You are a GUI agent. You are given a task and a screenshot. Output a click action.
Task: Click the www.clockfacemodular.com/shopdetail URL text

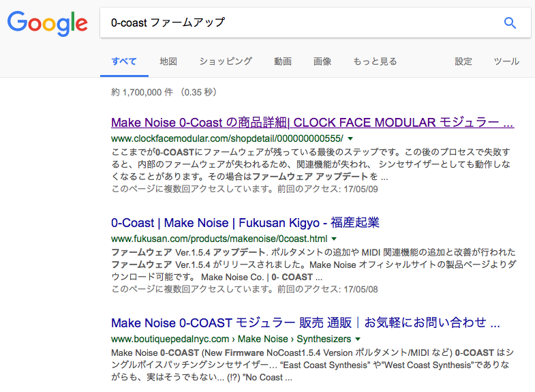[227, 138]
